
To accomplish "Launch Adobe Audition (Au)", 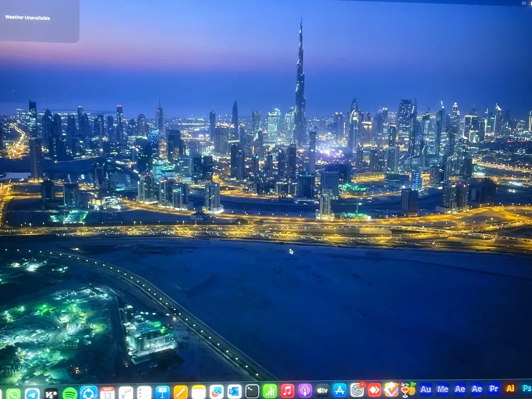I will (x=426, y=389).
